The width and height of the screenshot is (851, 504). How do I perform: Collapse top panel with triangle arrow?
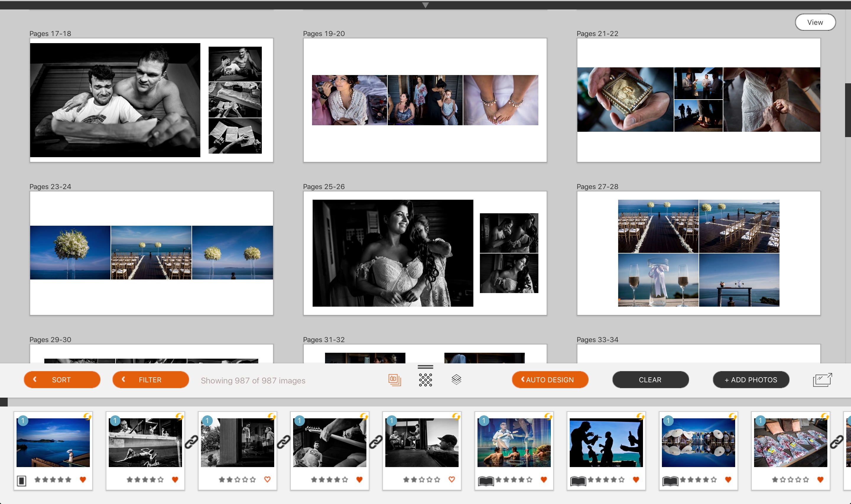click(x=425, y=5)
